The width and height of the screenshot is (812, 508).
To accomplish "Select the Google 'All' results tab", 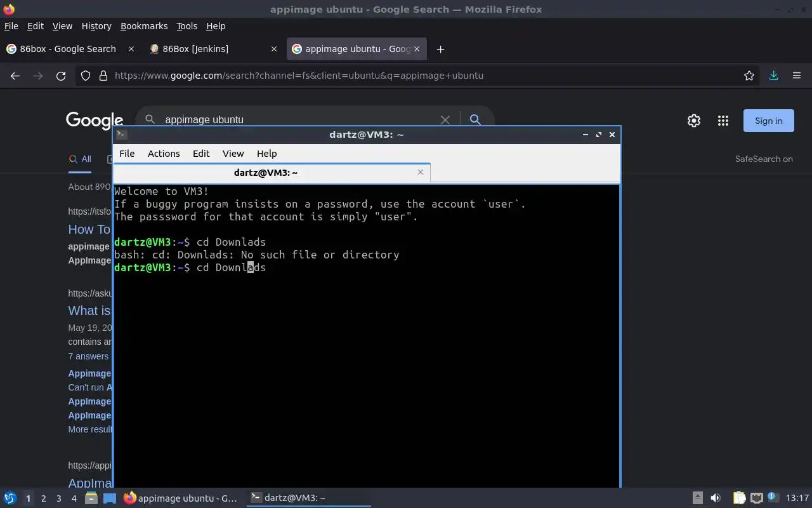I will point(80,159).
